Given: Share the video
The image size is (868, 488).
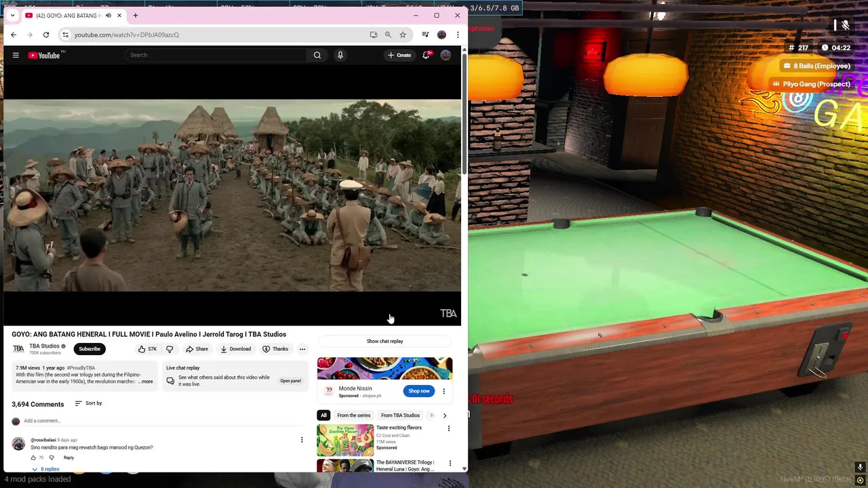Looking at the screenshot, I should tap(197, 349).
